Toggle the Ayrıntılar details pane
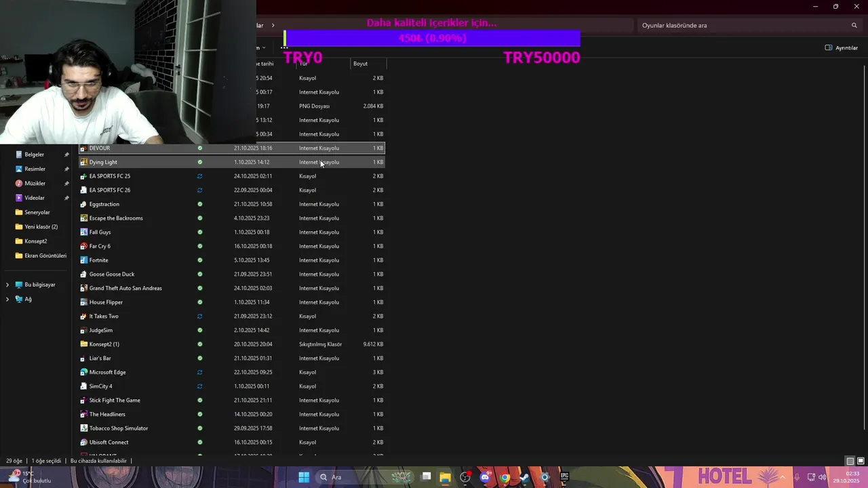Viewport: 868px width, 488px height. pos(842,47)
